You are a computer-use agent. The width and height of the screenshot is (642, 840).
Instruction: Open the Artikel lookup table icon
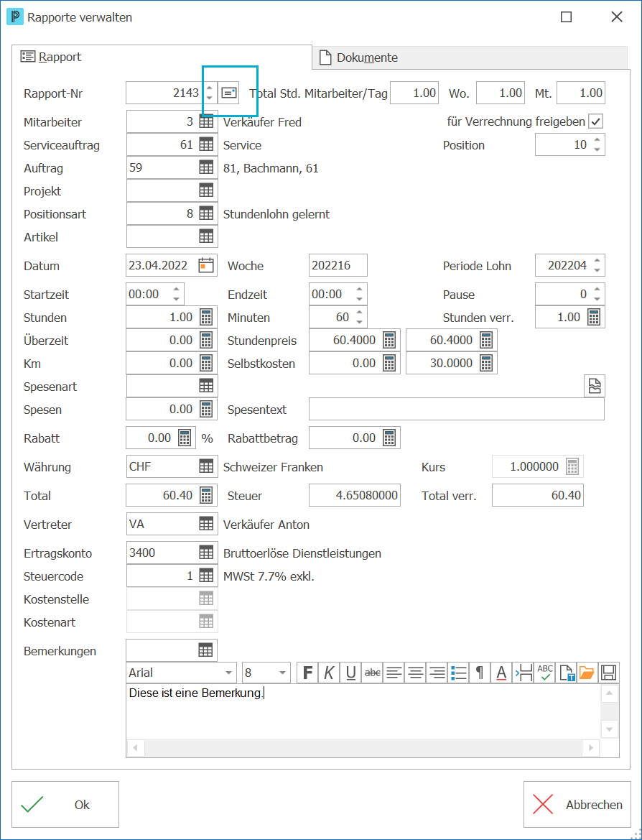[x=206, y=237]
